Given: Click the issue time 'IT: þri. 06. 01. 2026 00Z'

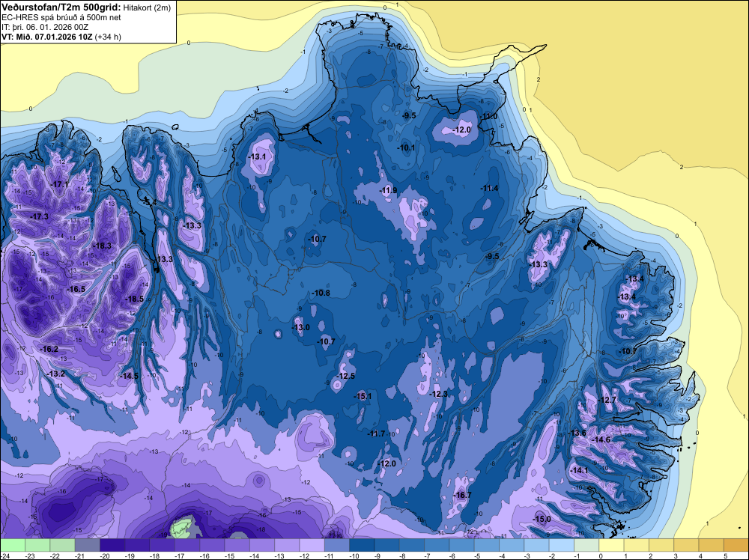Looking at the screenshot, I should (x=45, y=27).
